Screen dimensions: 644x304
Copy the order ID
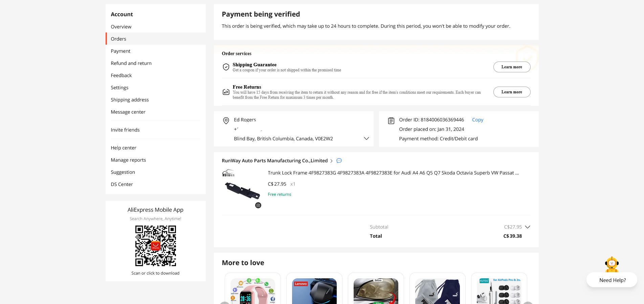point(478,120)
